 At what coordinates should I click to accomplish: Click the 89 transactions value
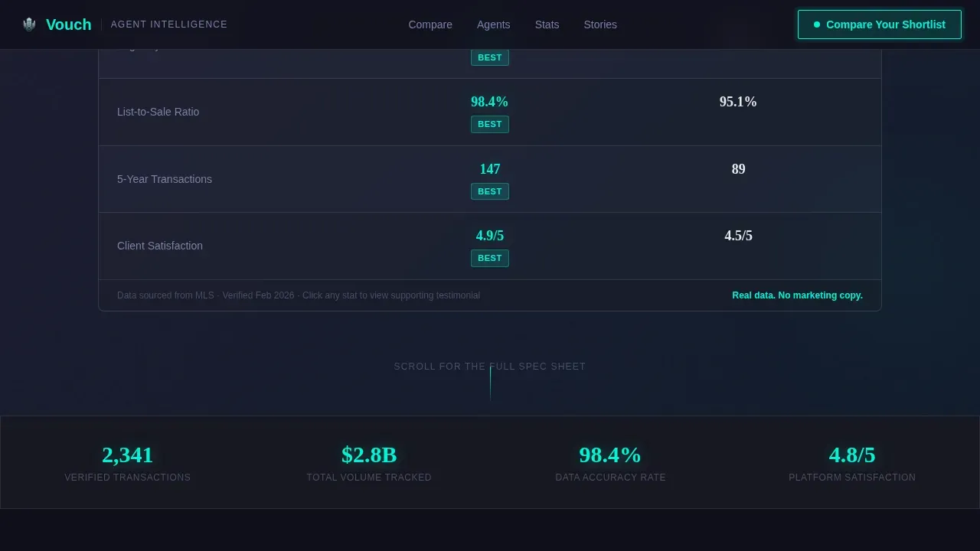click(x=738, y=169)
